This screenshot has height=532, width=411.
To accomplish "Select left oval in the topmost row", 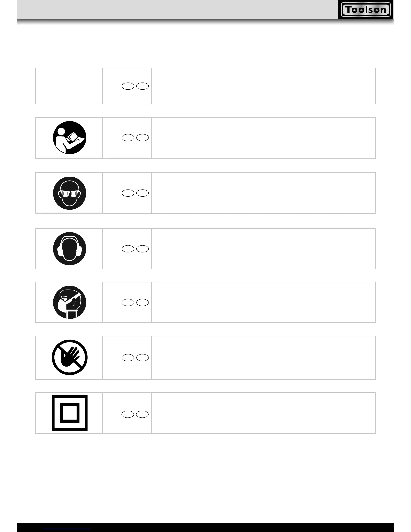I will pyautogui.click(x=128, y=86).
